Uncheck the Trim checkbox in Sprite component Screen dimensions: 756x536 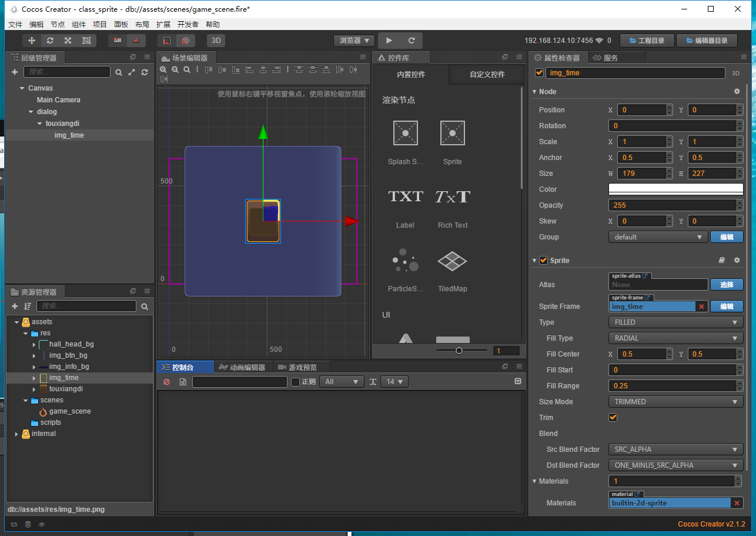pos(613,417)
